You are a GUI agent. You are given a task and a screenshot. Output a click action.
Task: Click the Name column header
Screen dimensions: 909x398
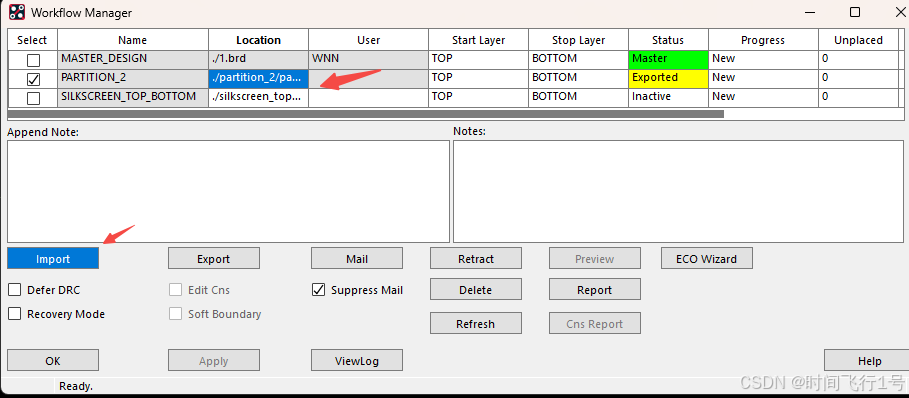pos(133,40)
